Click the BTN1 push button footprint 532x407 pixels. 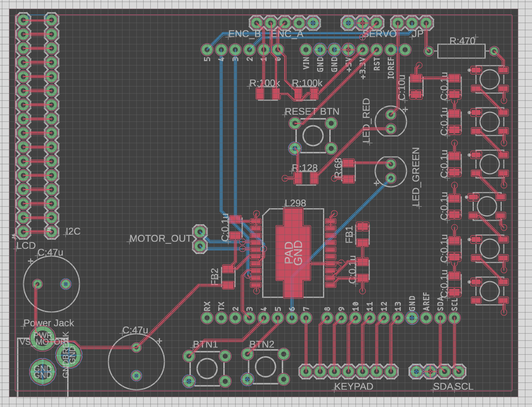(x=207, y=368)
